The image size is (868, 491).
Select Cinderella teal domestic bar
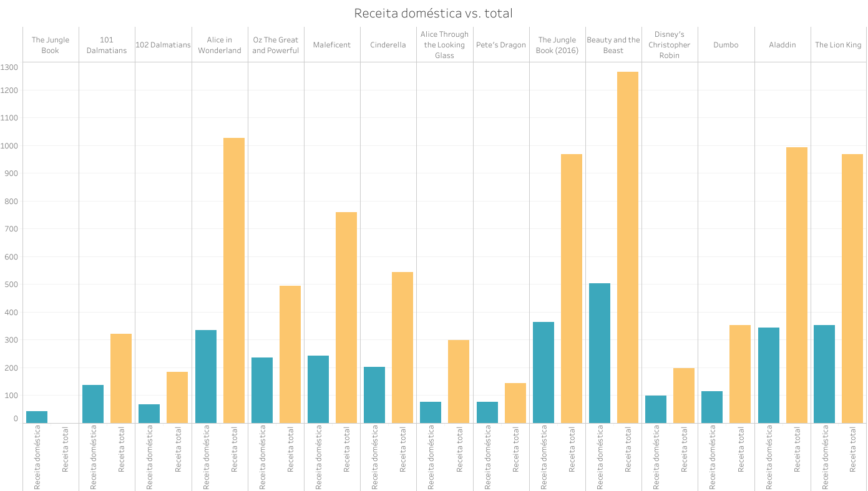tap(374, 395)
